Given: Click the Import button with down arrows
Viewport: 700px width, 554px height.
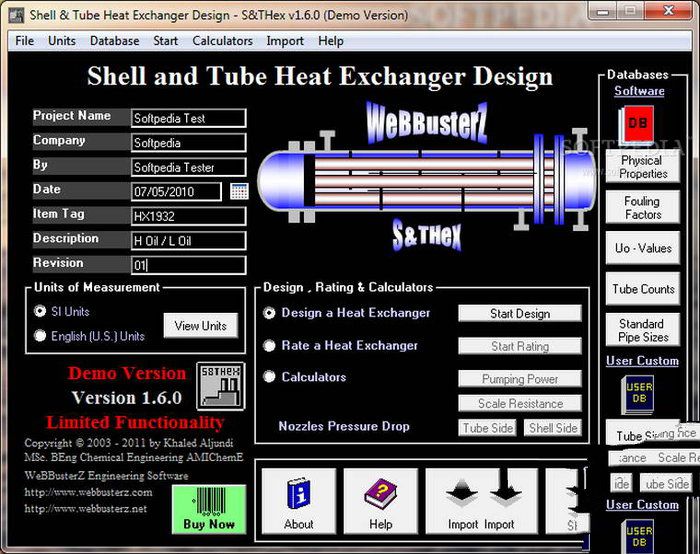Looking at the screenshot, I should tap(481, 501).
